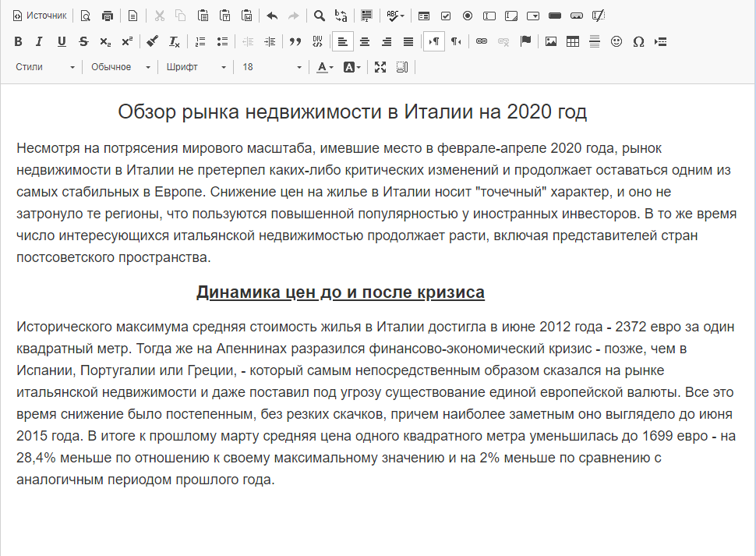This screenshot has height=556, width=756.
Task: Insert an anchor with the flag icon
Action: [525, 41]
